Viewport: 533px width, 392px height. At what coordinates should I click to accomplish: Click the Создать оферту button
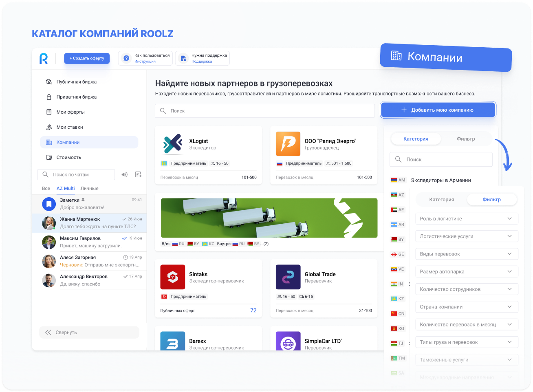pyautogui.click(x=87, y=58)
